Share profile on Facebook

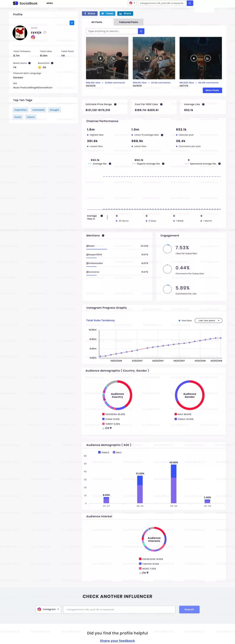pos(90,13)
